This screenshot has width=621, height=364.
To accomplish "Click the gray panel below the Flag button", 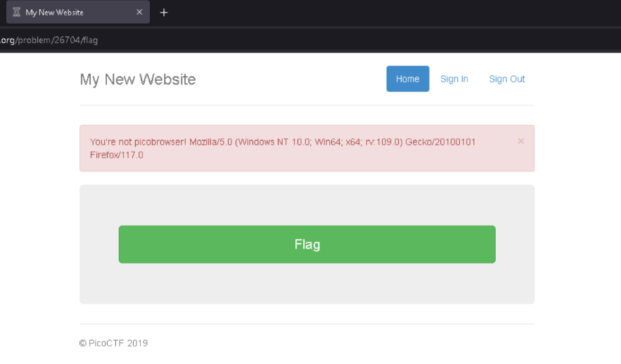I will pos(307,284).
